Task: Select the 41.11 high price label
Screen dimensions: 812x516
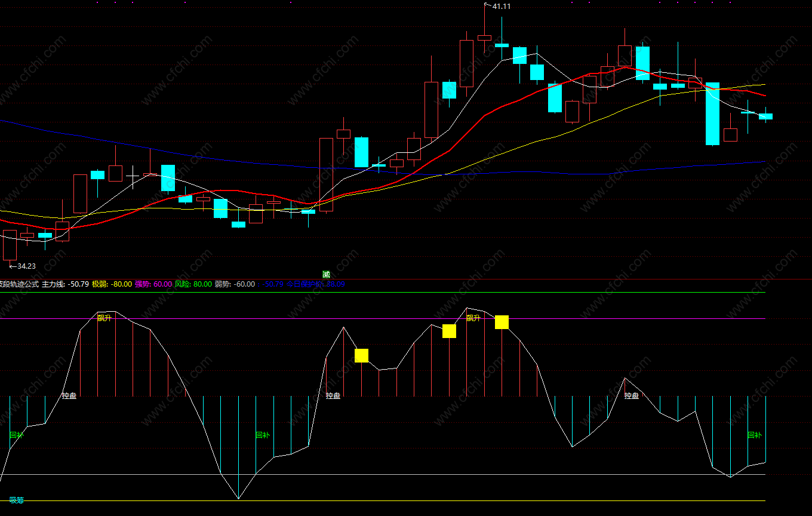Action: (x=502, y=7)
